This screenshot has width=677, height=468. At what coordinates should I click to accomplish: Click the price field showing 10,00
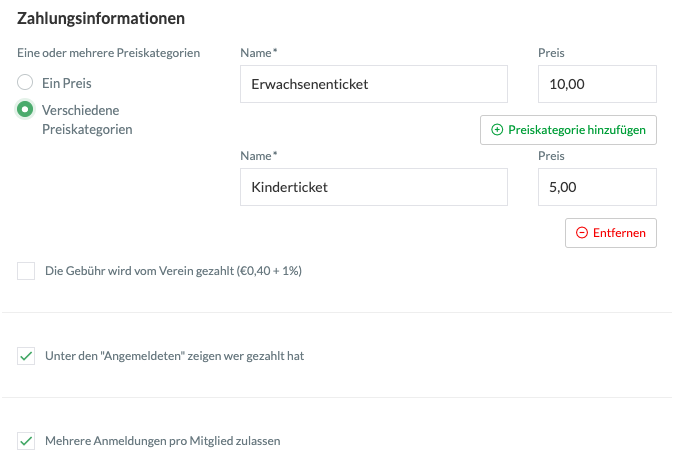[x=597, y=84]
